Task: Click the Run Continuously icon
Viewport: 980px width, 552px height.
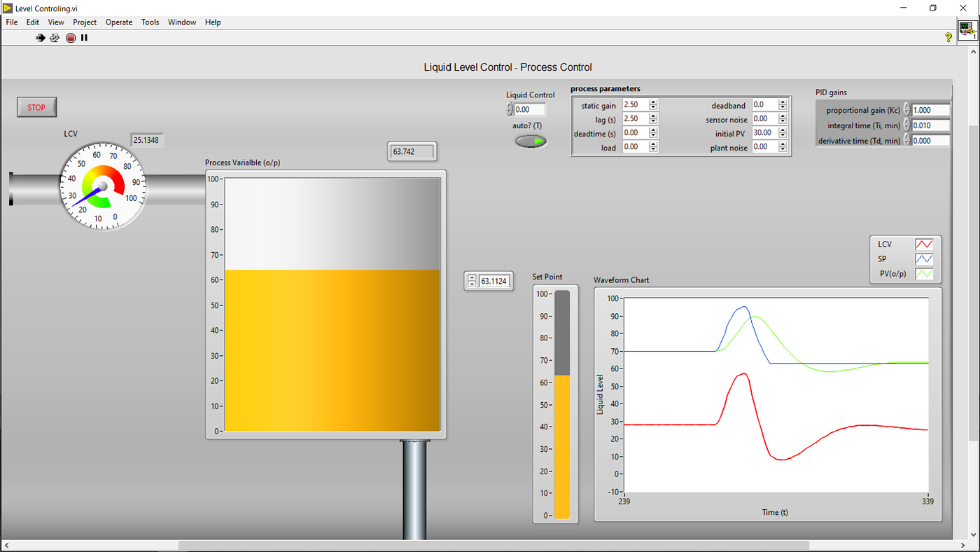Action: tap(55, 37)
